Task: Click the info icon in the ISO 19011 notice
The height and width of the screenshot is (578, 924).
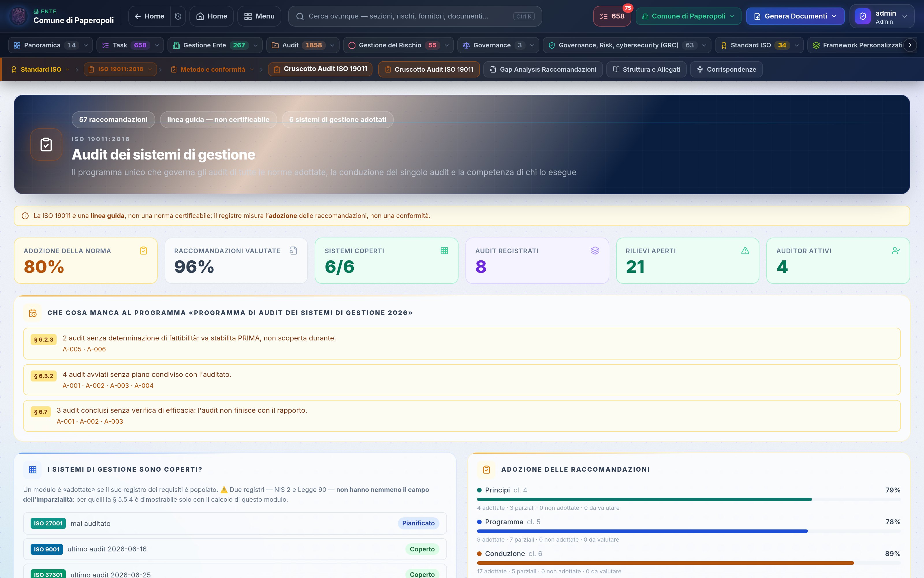Action: (25, 216)
